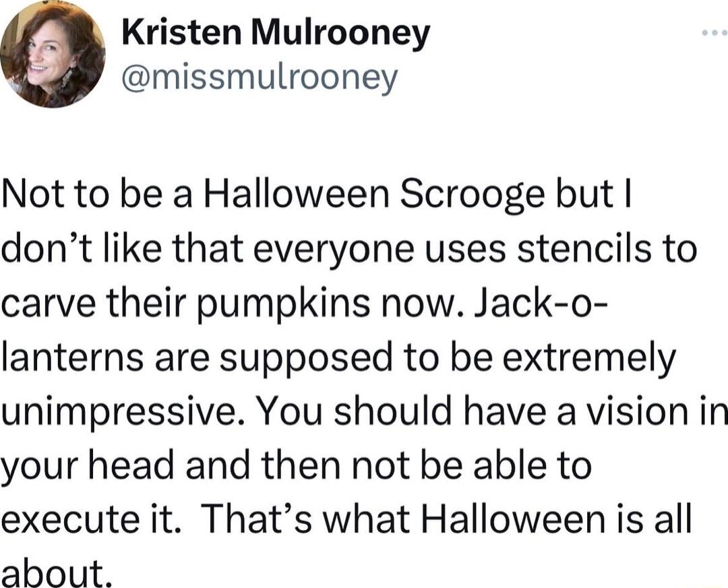This screenshot has width=728, height=588.
Task: Click the sentence starting with Not to be
Action: tap(88, 195)
